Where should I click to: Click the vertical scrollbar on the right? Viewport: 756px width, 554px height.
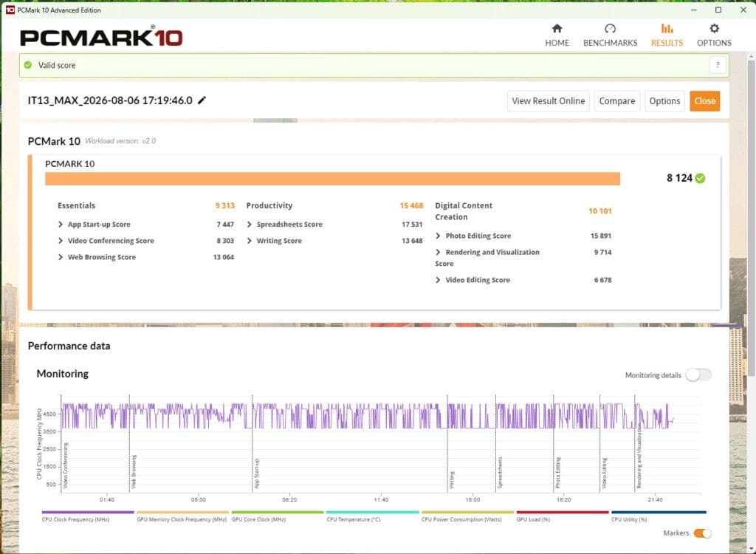pyautogui.click(x=751, y=217)
